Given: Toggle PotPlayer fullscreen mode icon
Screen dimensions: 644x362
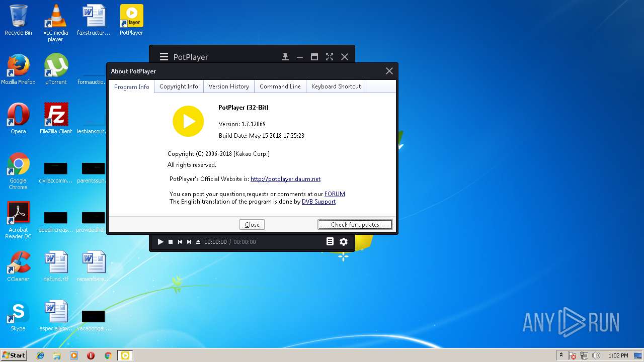Looking at the screenshot, I should [x=330, y=57].
